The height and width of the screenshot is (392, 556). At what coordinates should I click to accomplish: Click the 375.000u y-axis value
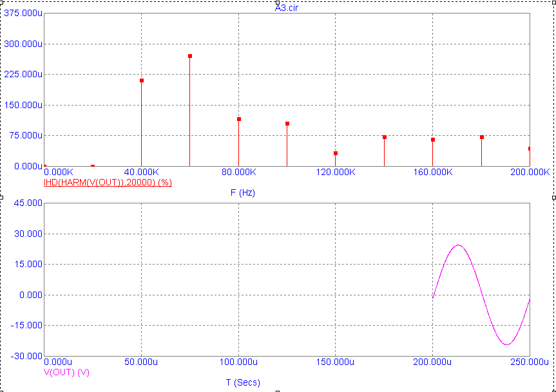click(x=23, y=13)
